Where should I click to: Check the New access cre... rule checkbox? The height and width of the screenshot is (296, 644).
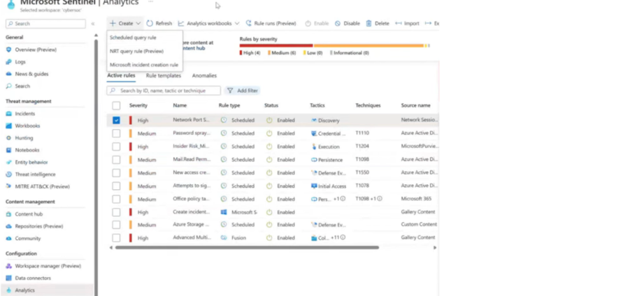point(116,172)
